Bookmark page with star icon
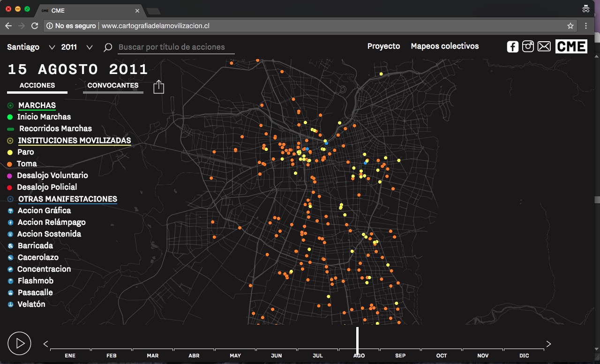The height and width of the screenshot is (364, 600). [570, 26]
